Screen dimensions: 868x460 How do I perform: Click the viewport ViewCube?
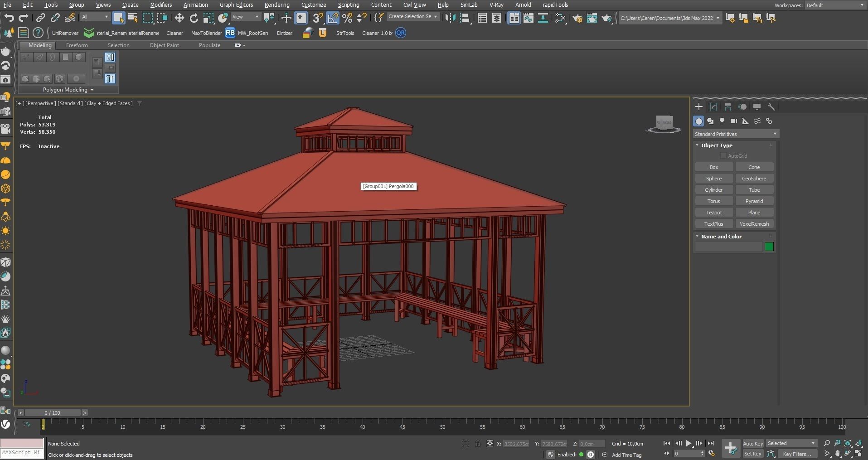664,124
